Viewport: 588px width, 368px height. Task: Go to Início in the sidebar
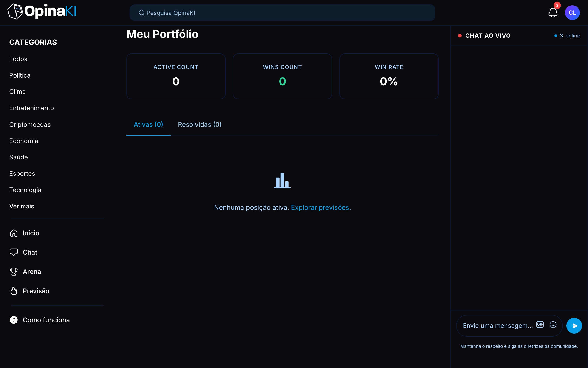click(x=31, y=233)
